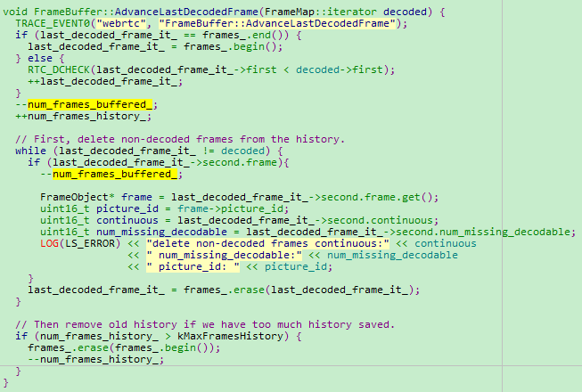This screenshot has height=392, width=582.
Task: Click the while keyword
Action: click(30, 151)
